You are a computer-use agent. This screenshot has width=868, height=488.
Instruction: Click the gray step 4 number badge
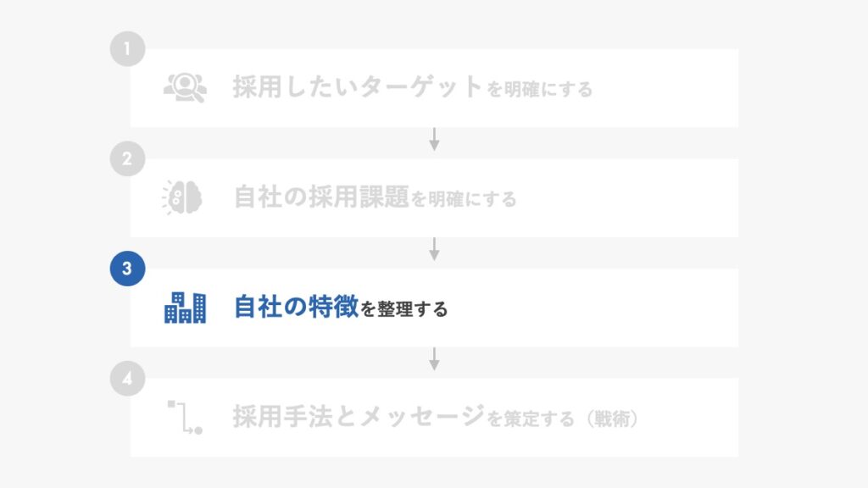click(127, 379)
